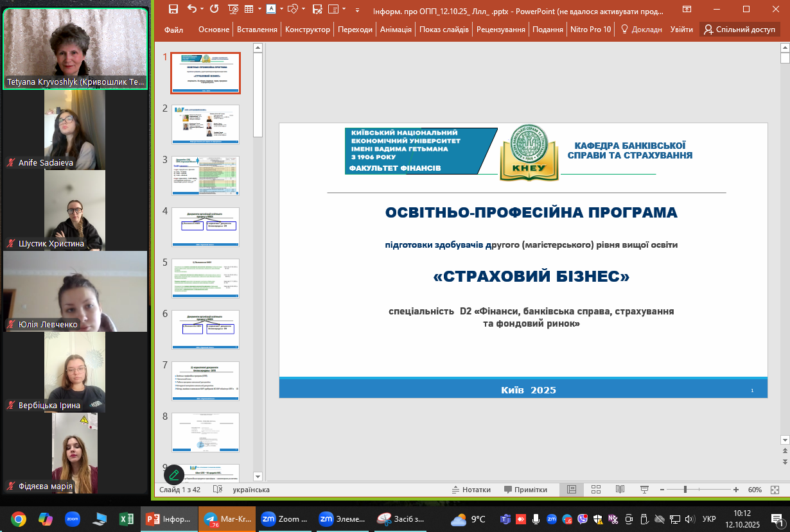Screen dimensions: 790x532
Task: Click the Спільний доступ share button
Action: pyautogui.click(x=739, y=30)
